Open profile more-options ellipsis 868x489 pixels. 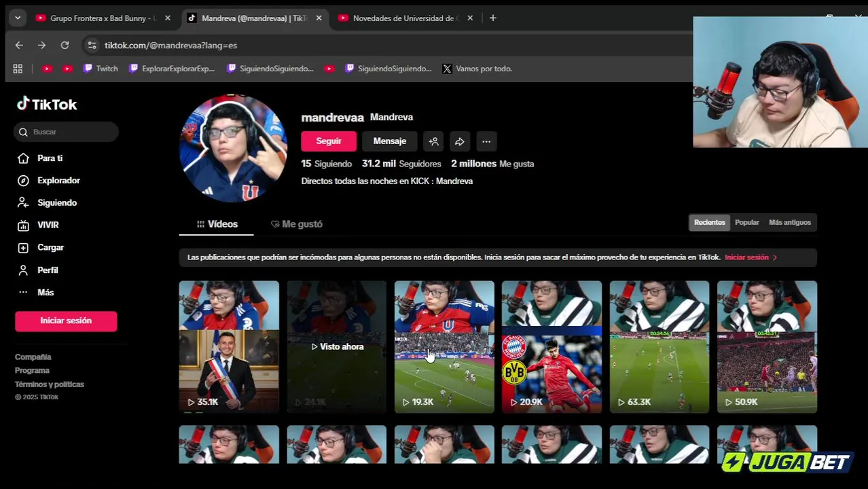click(486, 141)
